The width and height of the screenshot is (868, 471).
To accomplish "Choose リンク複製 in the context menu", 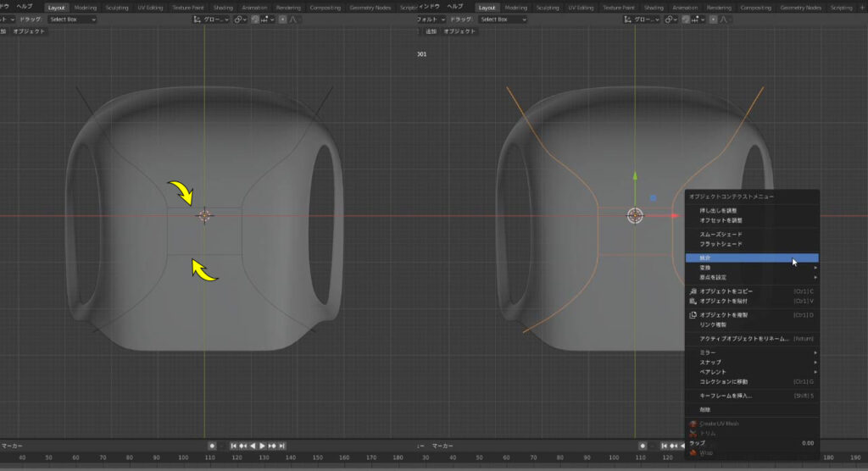I will click(752, 325).
